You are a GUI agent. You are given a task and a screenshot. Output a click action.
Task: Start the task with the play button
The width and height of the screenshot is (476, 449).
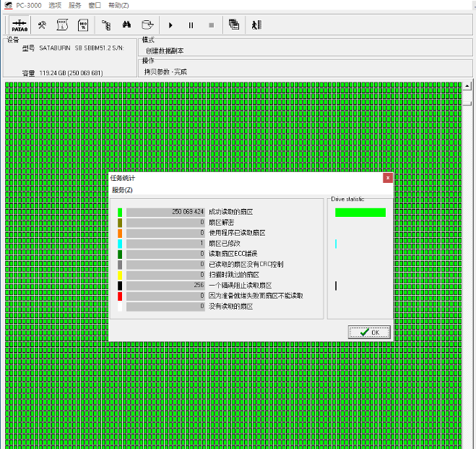[x=170, y=25]
